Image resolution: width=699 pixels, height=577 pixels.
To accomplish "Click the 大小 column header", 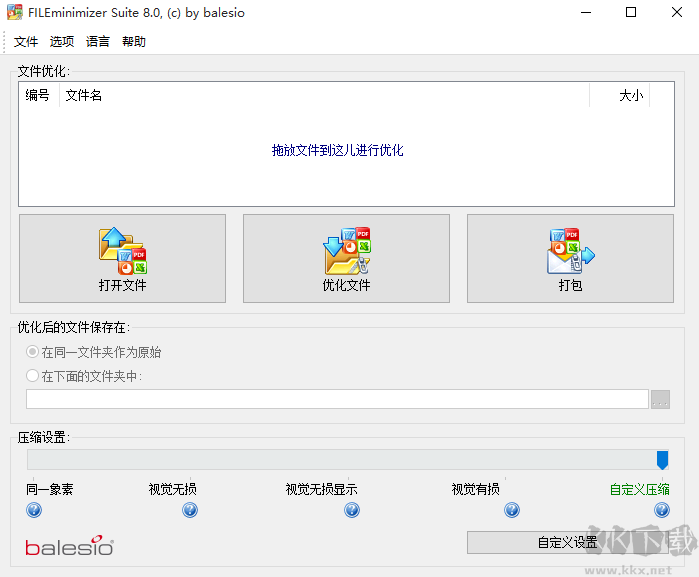I will pos(620,95).
